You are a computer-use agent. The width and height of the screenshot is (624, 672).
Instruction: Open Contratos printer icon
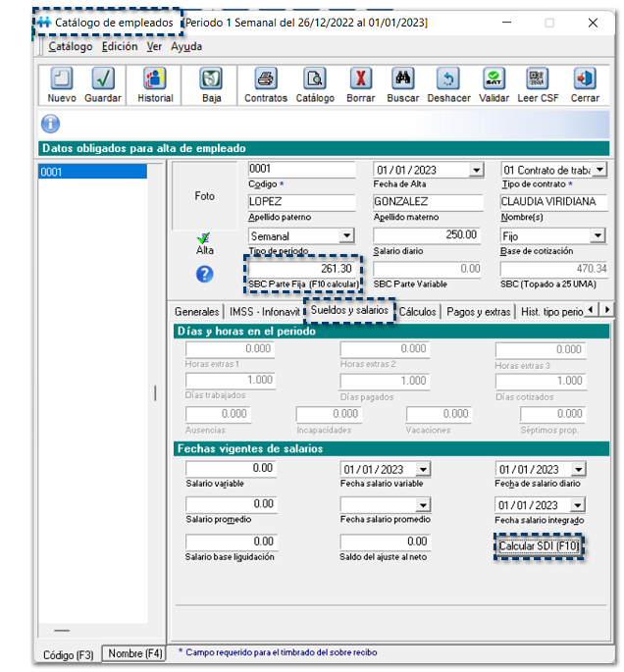pos(265,79)
